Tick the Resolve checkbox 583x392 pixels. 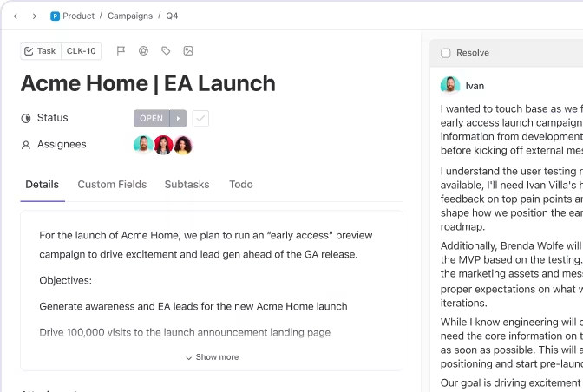click(x=445, y=53)
